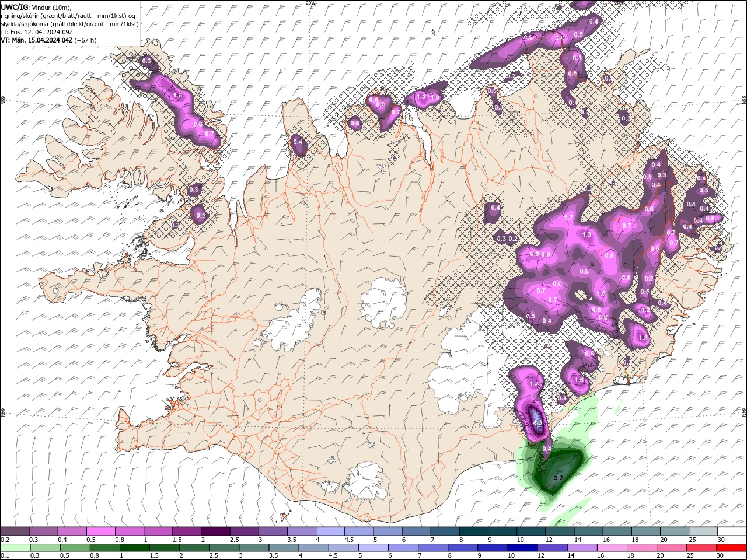The image size is (747, 560).
Task: Select the 1.5 magenta-purple swatch on snow scale
Action: point(186,531)
